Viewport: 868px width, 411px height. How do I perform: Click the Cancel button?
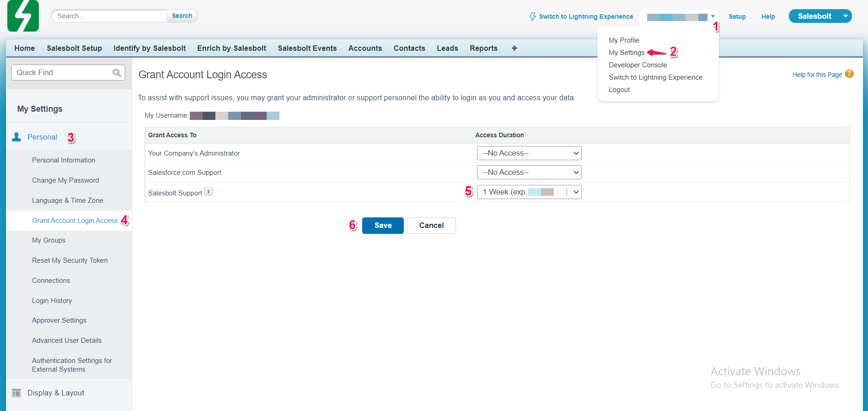[x=431, y=225]
